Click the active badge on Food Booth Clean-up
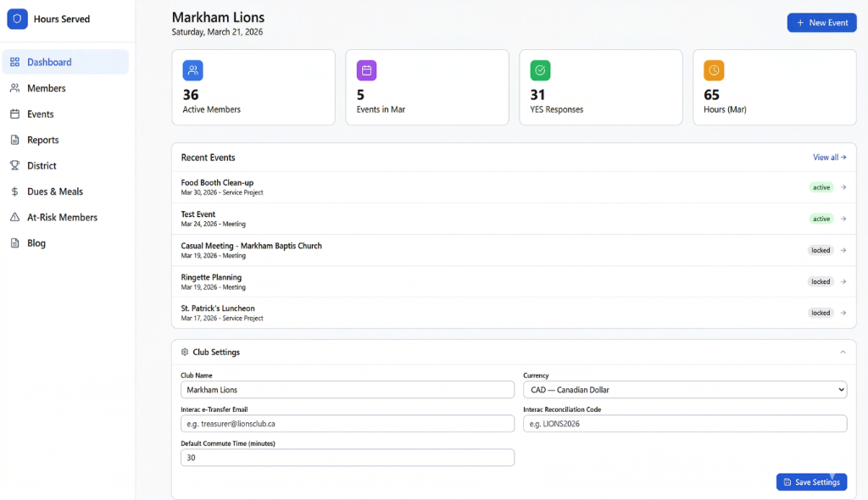This screenshot has height=500, width=868. (x=821, y=187)
